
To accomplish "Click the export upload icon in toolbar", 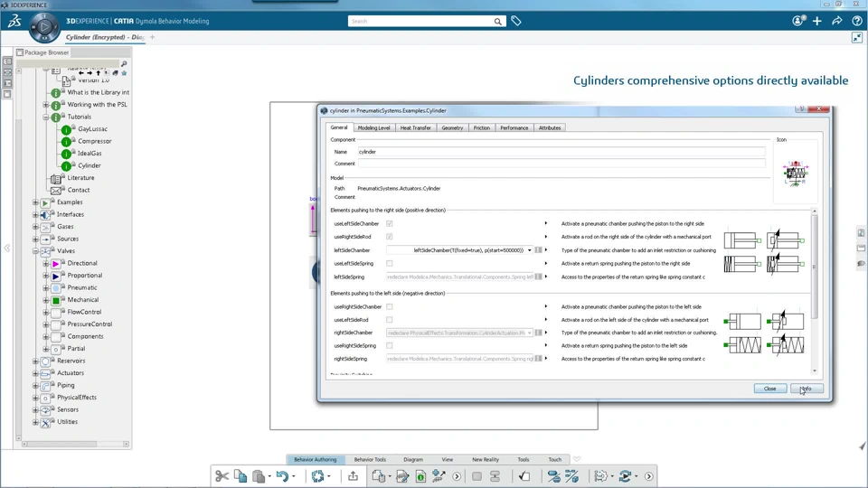I will (x=353, y=476).
